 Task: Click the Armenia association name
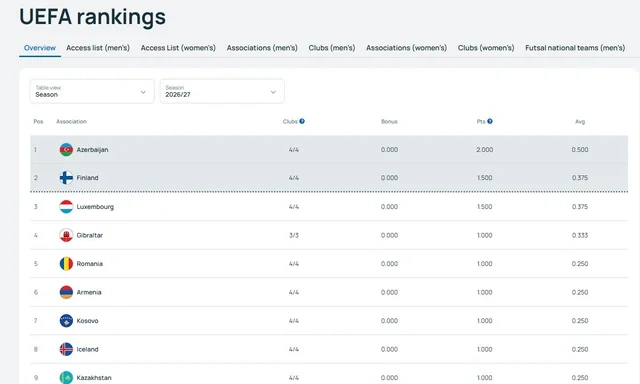coord(89,293)
